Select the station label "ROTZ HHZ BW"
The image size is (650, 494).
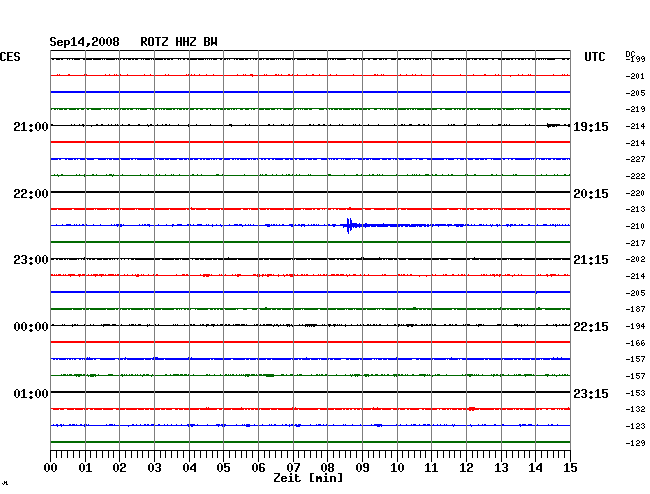tap(179, 42)
